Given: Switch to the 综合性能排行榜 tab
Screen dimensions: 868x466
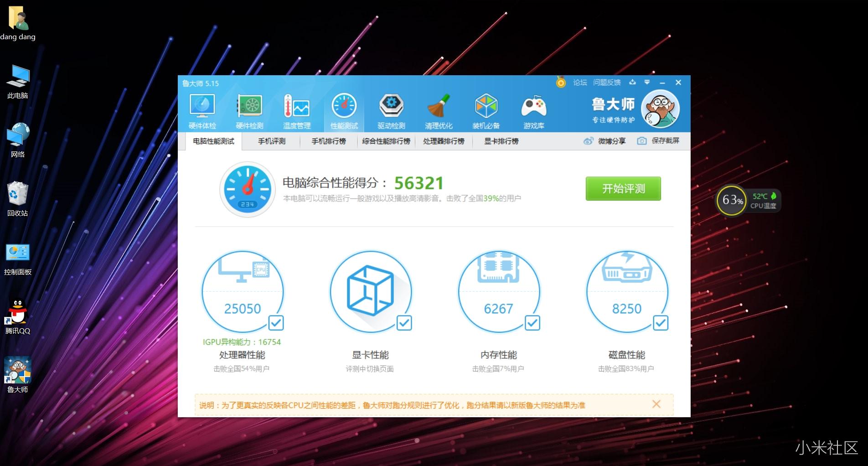Looking at the screenshot, I should (386, 141).
